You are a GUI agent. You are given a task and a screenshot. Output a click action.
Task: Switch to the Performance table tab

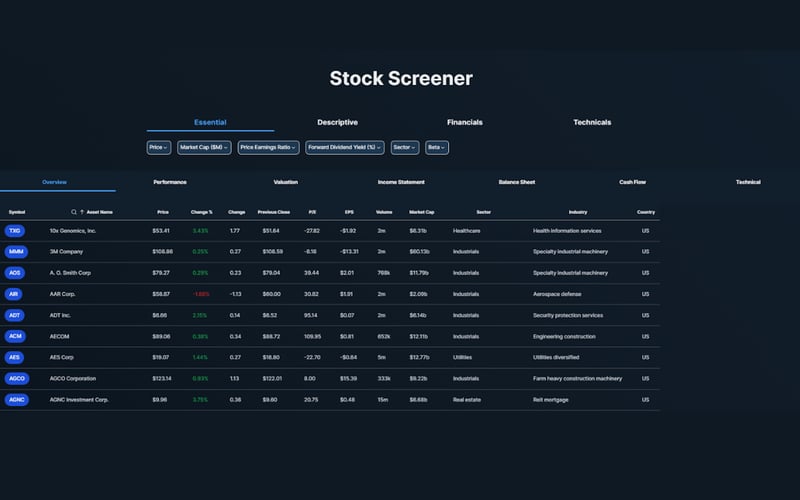click(x=170, y=182)
